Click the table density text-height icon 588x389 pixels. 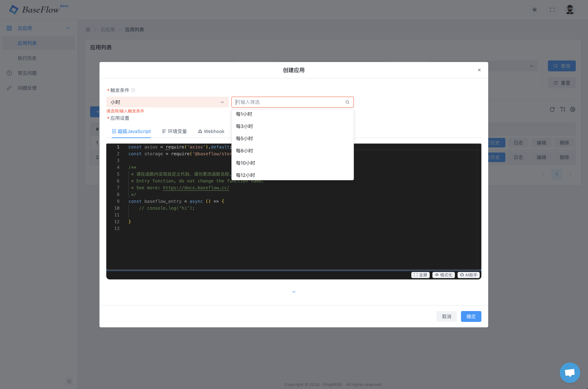[562, 109]
